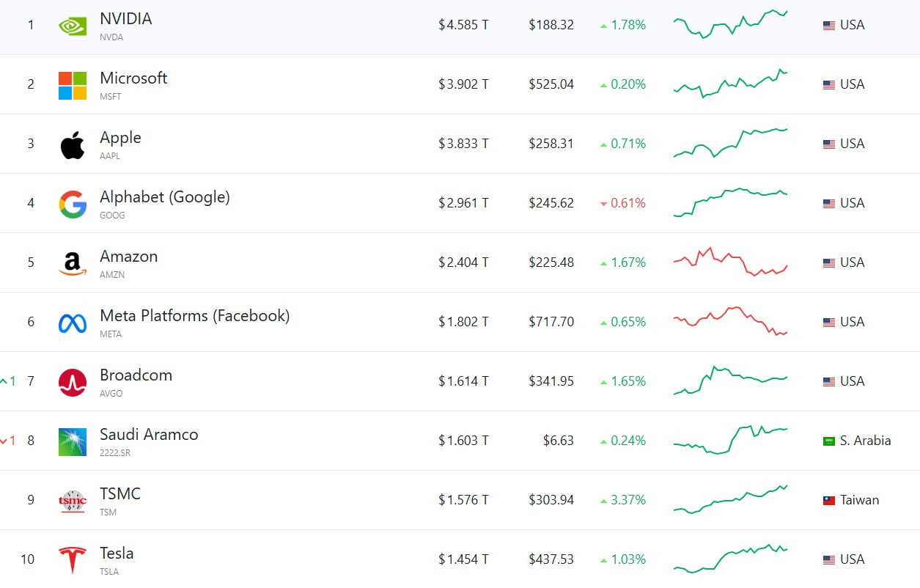
Task: Click the Broadcom red logo
Action: [73, 383]
